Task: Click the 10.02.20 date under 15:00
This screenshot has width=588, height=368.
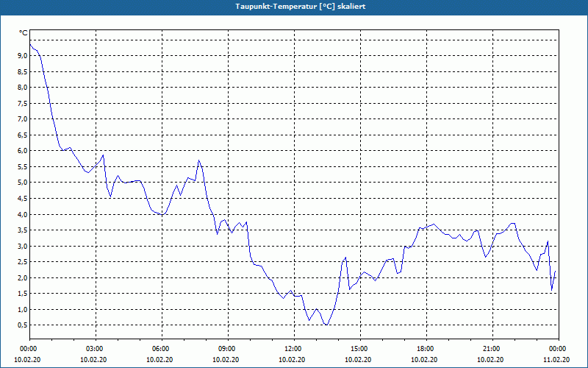Action: tap(358, 360)
